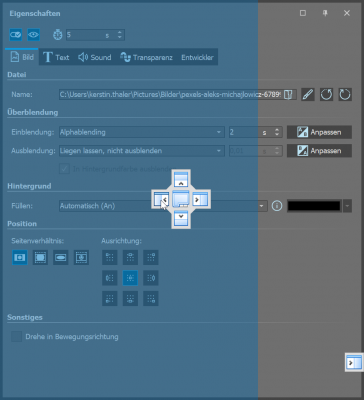364x400 pixels.
Task: Open the Ausblendung dropdown
Action: coord(142,151)
